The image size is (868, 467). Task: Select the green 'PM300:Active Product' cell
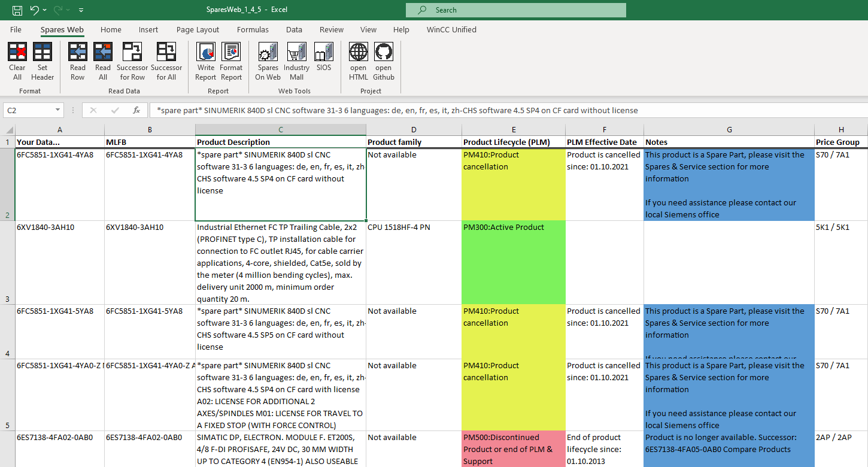[x=514, y=262]
